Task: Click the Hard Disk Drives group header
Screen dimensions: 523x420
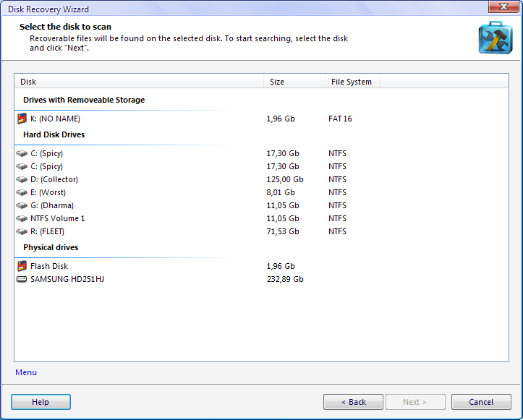Action: pyautogui.click(x=54, y=134)
